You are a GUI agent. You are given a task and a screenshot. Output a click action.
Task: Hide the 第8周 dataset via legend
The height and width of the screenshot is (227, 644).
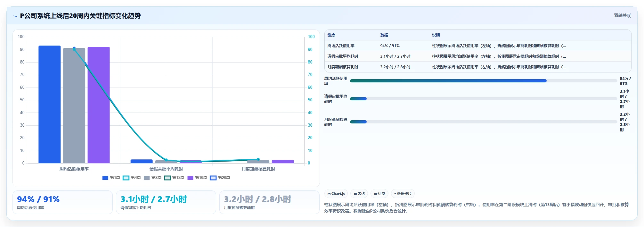[x=152, y=178]
